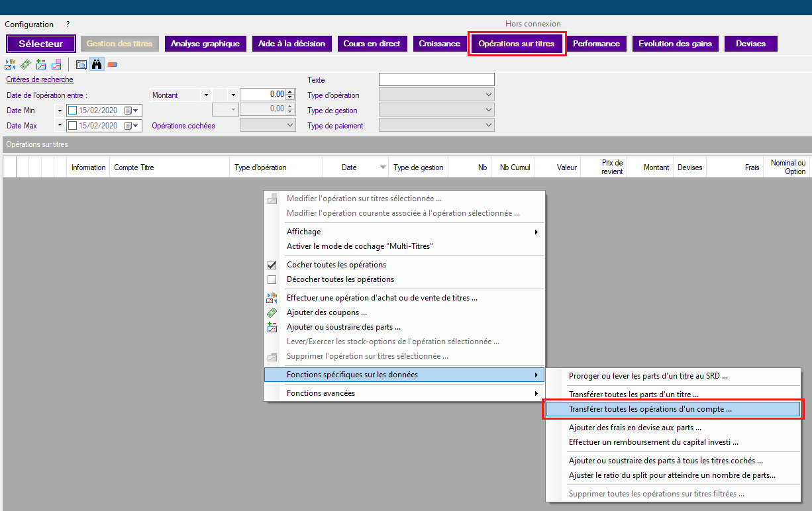
Task: Open the Performance section button
Action: click(x=596, y=44)
